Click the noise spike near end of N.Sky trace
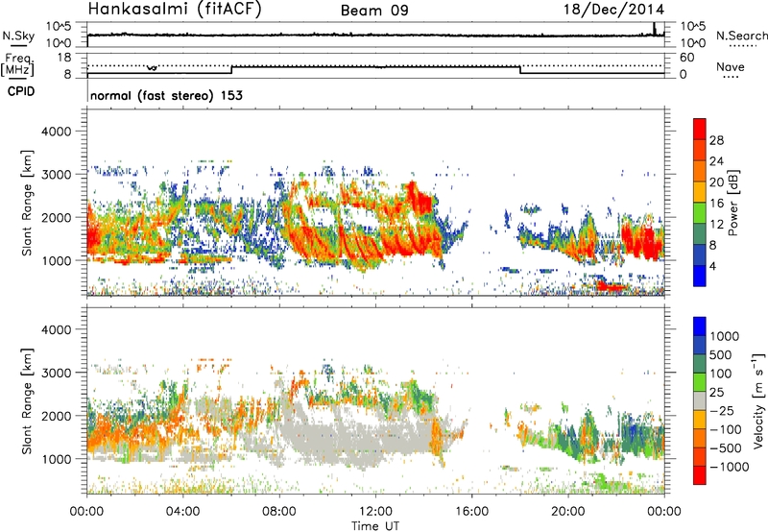 [x=655, y=29]
